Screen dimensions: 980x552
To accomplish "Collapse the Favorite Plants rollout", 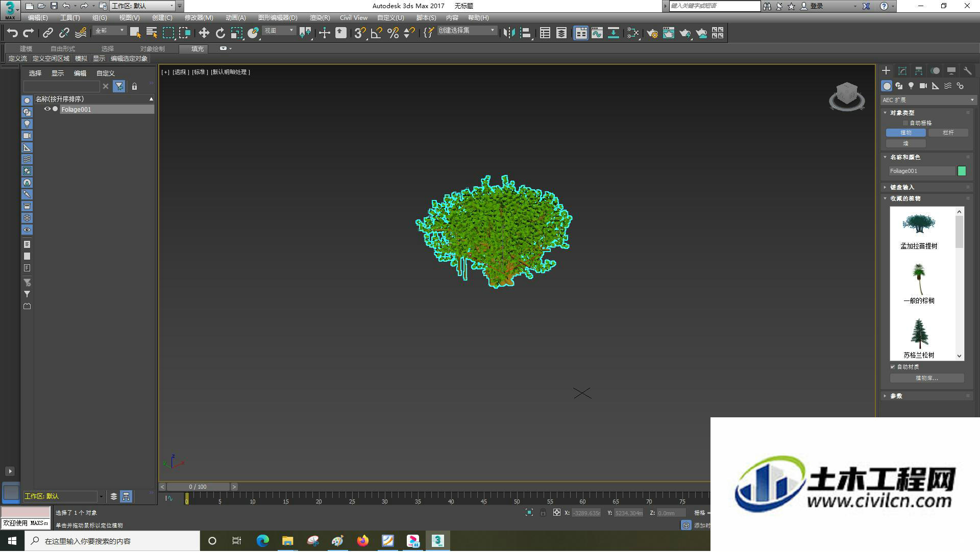I will [905, 198].
